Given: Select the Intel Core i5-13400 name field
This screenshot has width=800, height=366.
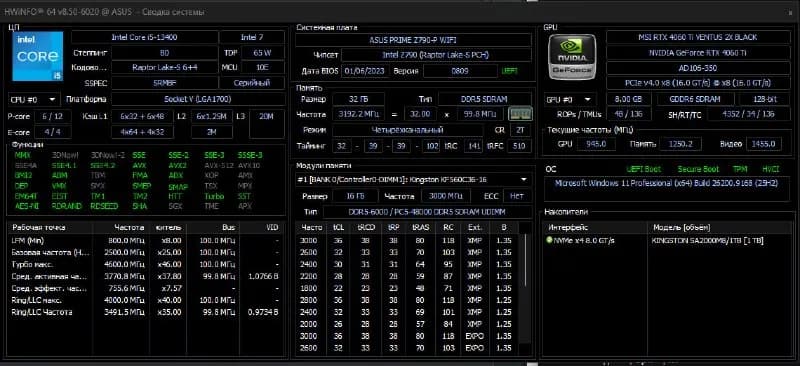Looking at the screenshot, I should coord(144,37).
